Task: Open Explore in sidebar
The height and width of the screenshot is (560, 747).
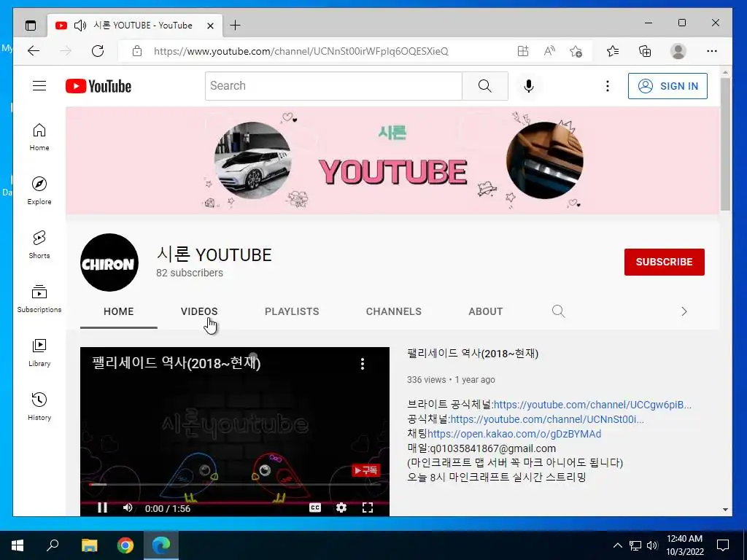Action: (39, 191)
